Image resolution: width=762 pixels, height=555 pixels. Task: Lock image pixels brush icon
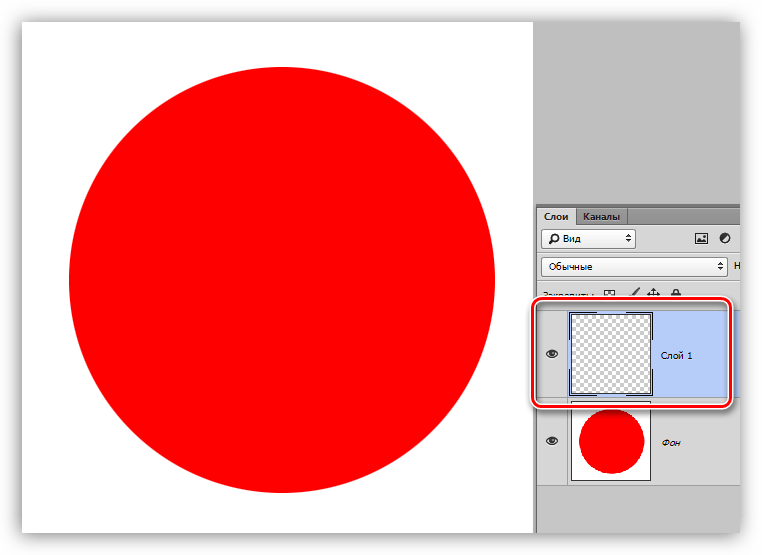[x=634, y=292]
